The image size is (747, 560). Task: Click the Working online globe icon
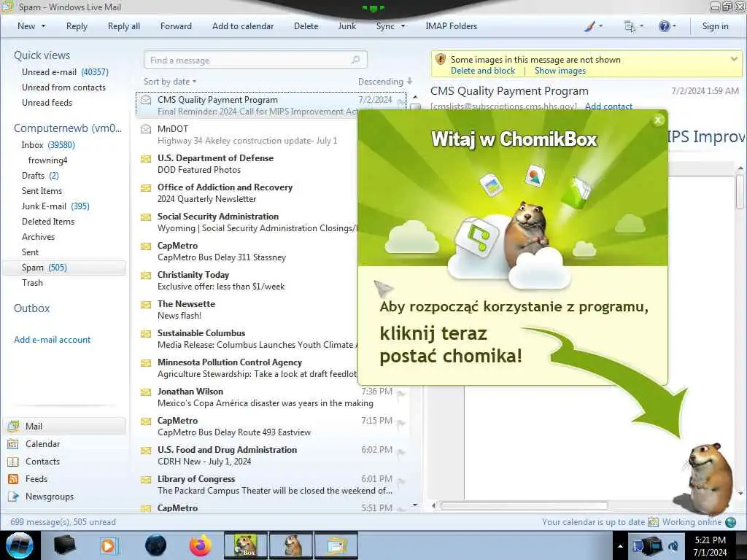731,522
